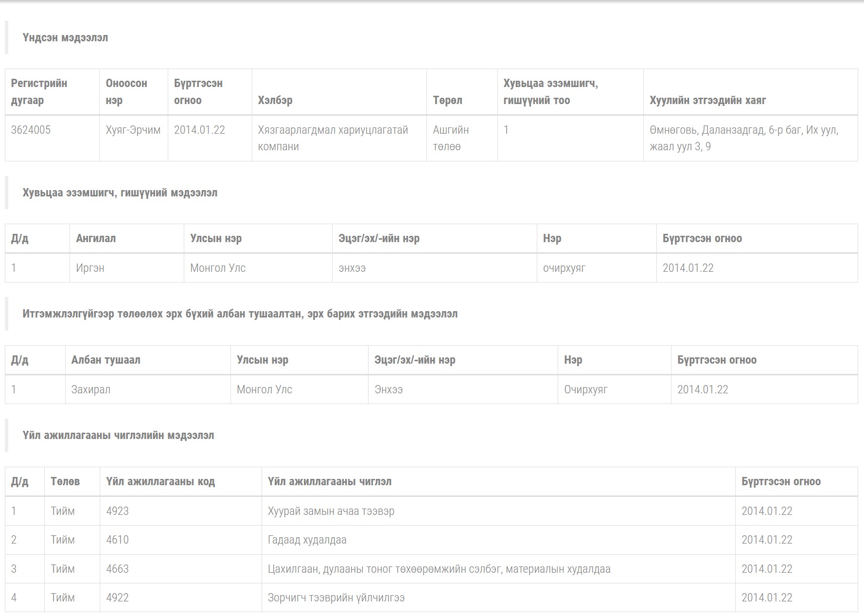Click the Үйл ажиллагааны код column header
The height and width of the screenshot is (616, 864).
[x=160, y=481]
